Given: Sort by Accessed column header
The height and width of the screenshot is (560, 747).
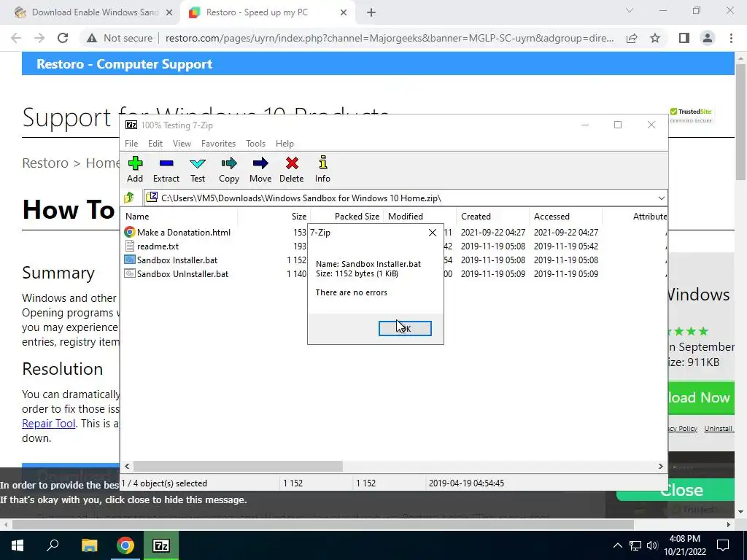Looking at the screenshot, I should (565, 216).
